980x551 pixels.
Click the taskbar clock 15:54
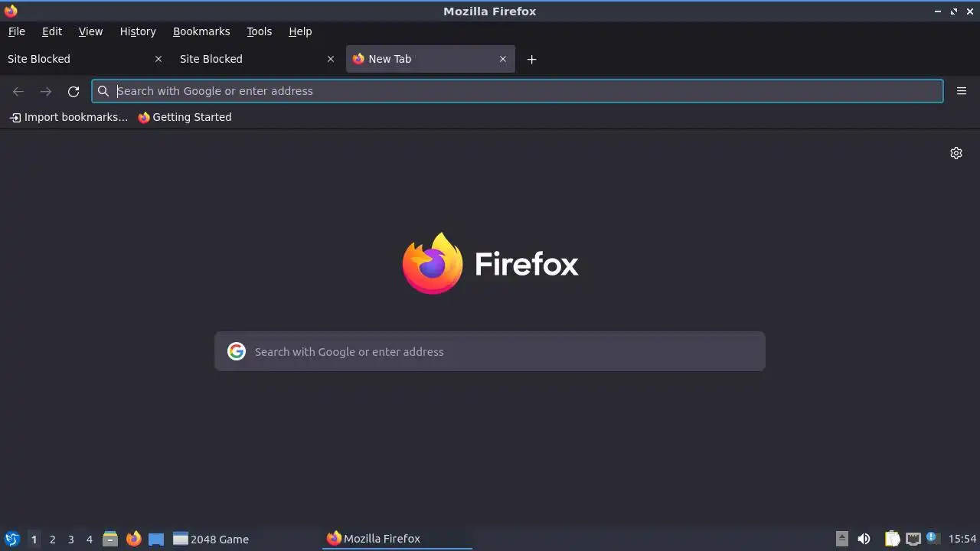pyautogui.click(x=962, y=539)
